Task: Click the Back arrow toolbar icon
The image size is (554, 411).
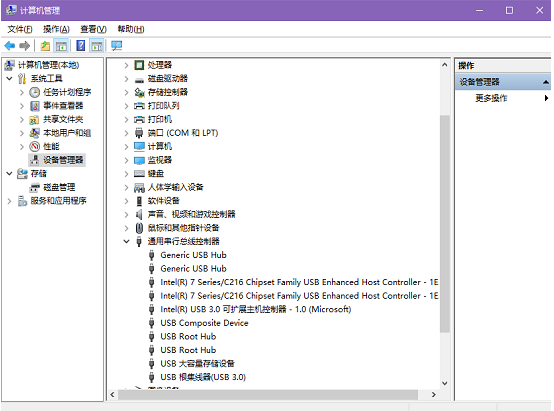Action: pos(10,46)
